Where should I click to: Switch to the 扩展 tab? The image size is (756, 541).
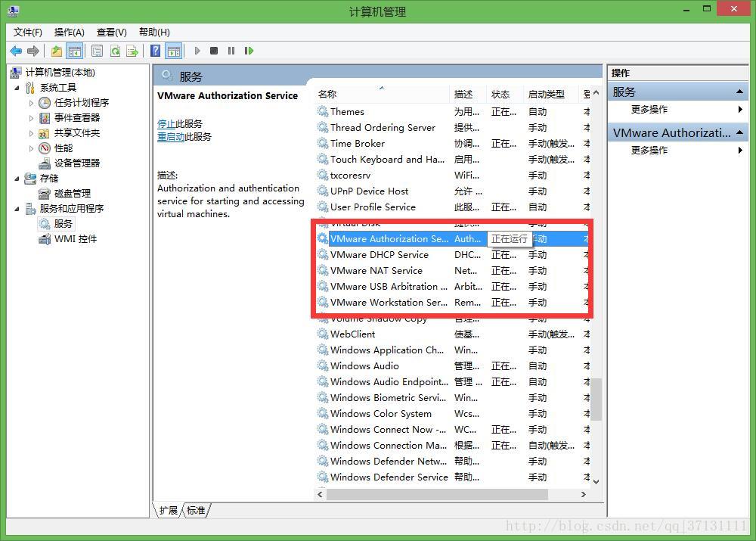[x=169, y=511]
